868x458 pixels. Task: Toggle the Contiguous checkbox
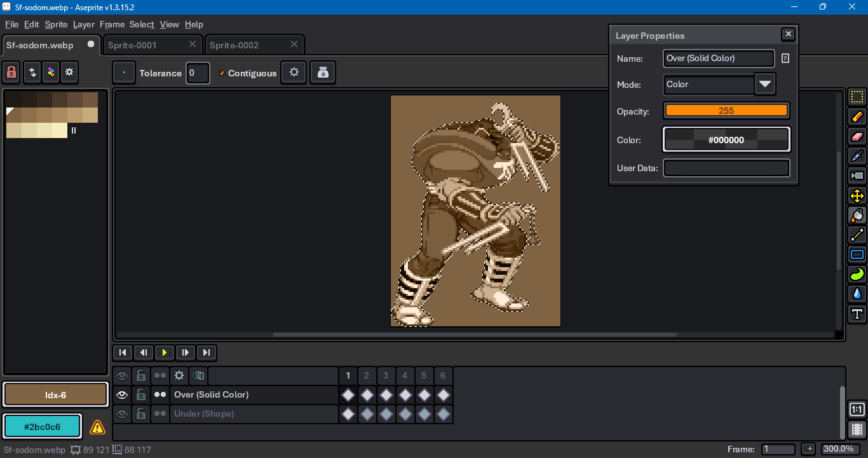(x=222, y=73)
